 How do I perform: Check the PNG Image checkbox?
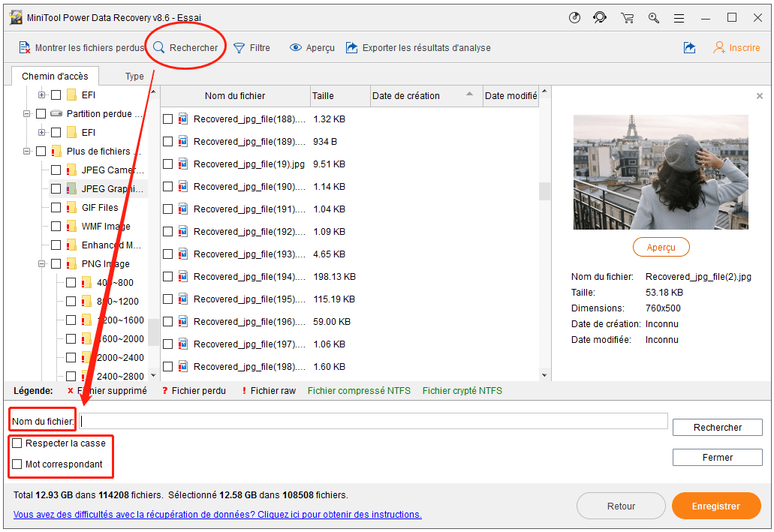coord(56,263)
